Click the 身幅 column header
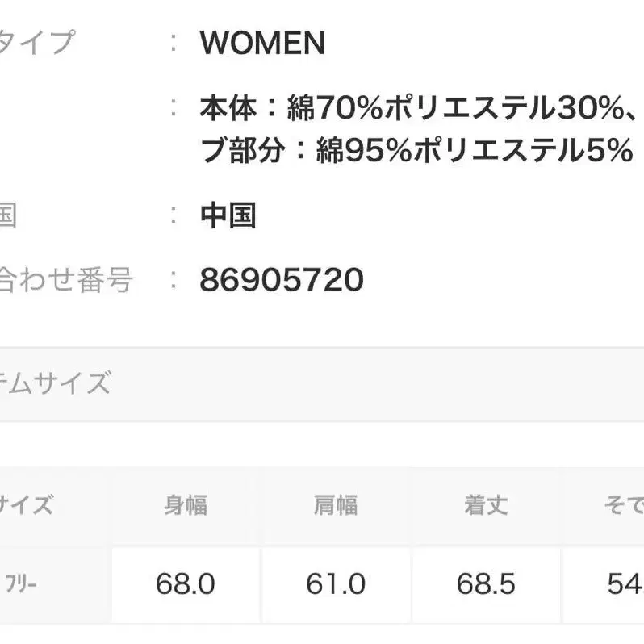Screen dimensions: 644x644 pyautogui.click(x=186, y=506)
